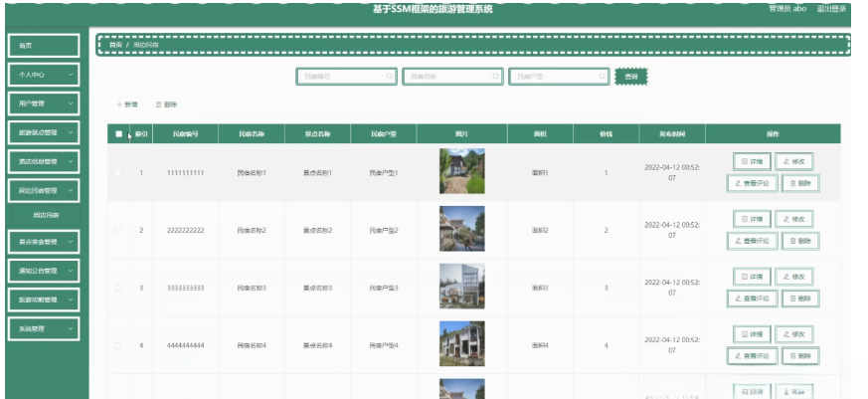Select the cell 面积1
This screenshot has height=399, width=868.
[540, 173]
